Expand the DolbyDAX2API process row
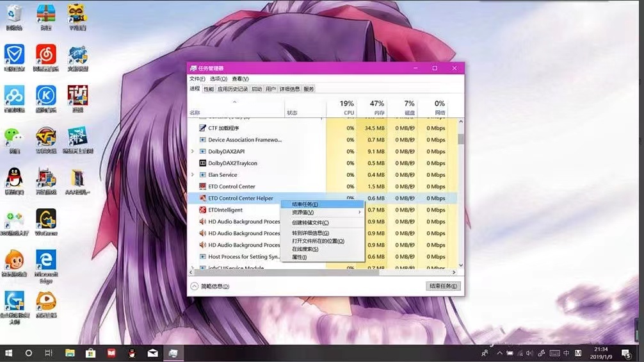The image size is (644, 362). (x=192, y=151)
